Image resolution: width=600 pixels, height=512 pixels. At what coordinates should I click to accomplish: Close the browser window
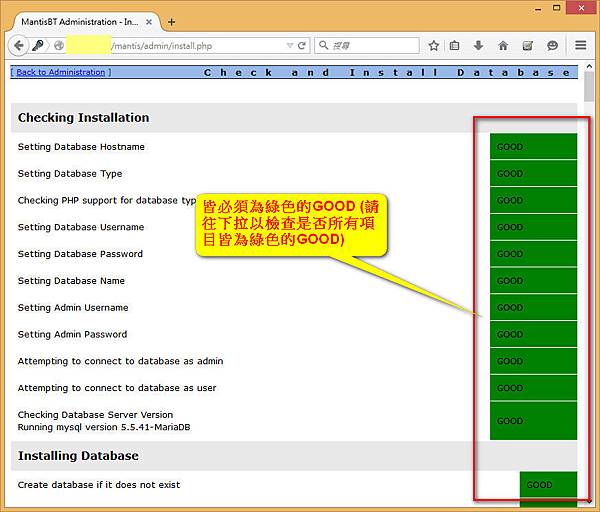pos(581,8)
